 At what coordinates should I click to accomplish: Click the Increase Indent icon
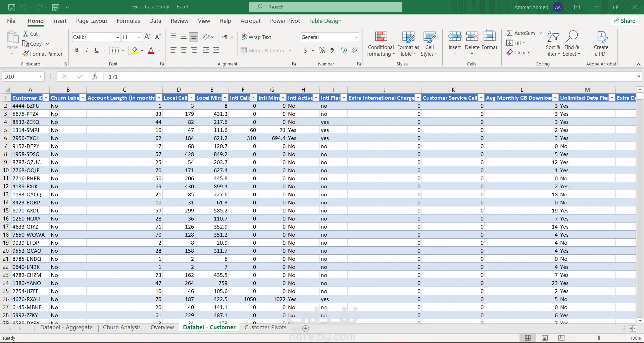(x=216, y=50)
